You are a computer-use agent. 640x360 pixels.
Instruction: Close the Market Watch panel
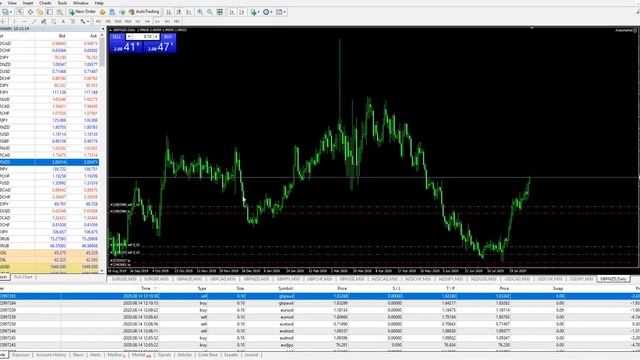coord(102,29)
